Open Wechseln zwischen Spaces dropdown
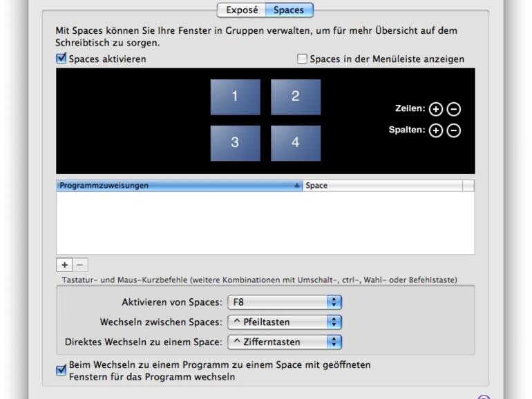532x399 pixels. pyautogui.click(x=285, y=322)
